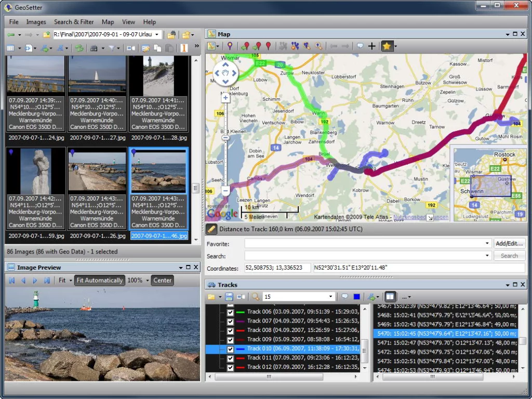Uncheck the Track 006 checkbox
The height and width of the screenshot is (399, 532).
230,312
